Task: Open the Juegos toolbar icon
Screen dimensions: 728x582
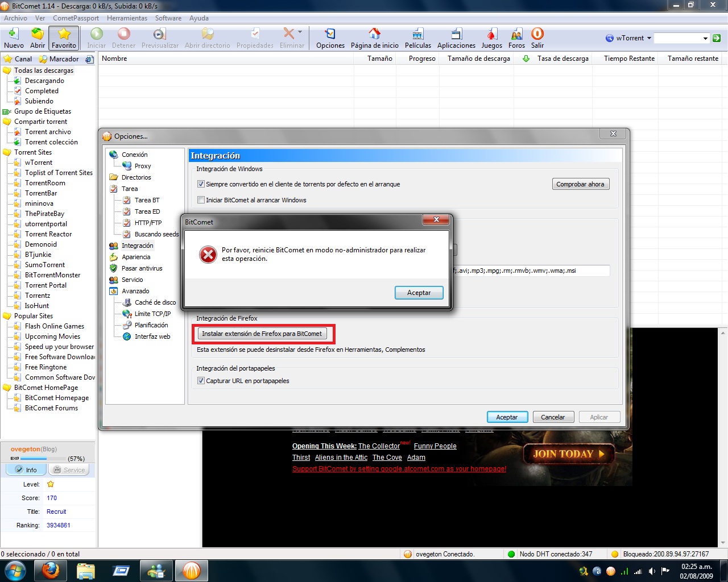Action: 492,38
